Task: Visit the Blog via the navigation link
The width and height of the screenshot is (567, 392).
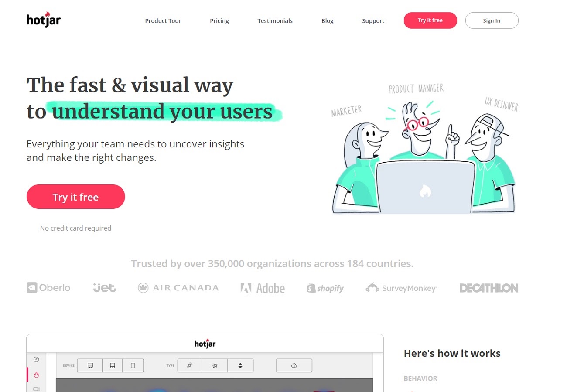Action: pyautogui.click(x=327, y=20)
